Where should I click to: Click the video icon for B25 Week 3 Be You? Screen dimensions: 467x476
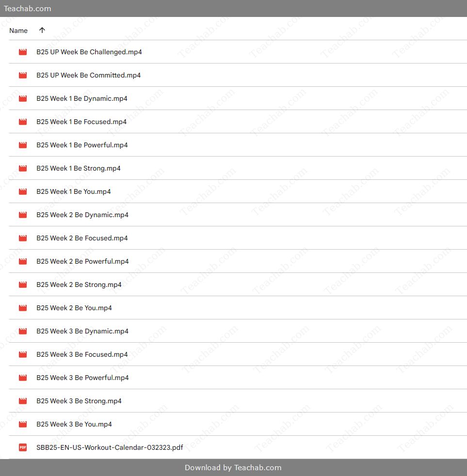pyautogui.click(x=23, y=424)
